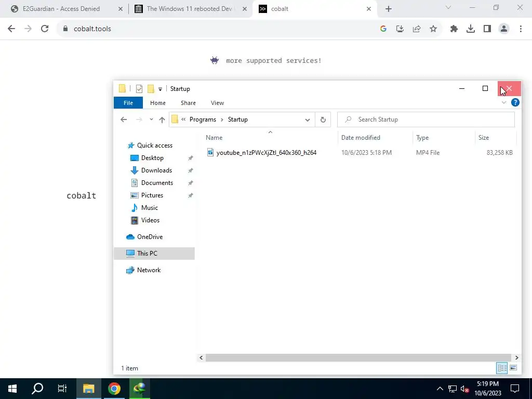Click the Search Startup box
532x399 pixels.
(x=426, y=119)
